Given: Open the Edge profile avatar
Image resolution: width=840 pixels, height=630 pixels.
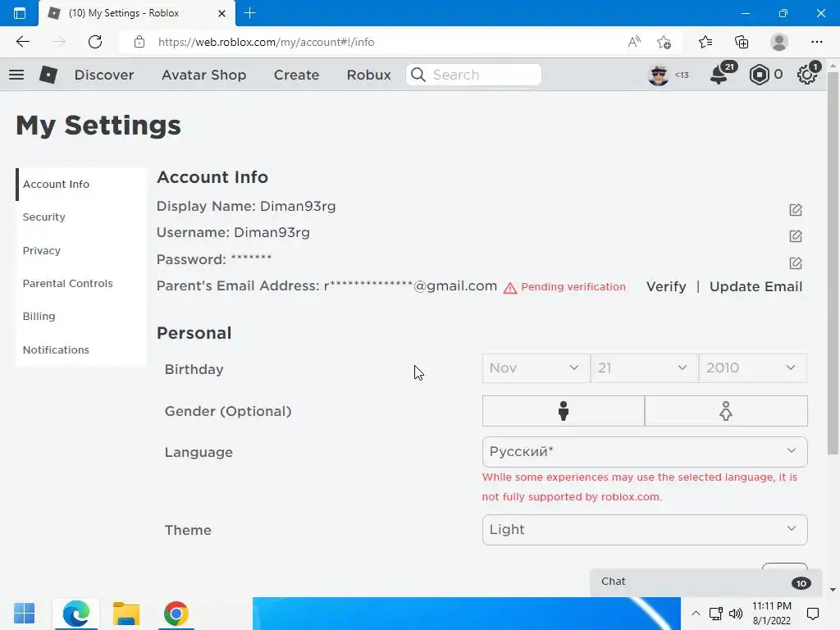Looking at the screenshot, I should pos(779,42).
